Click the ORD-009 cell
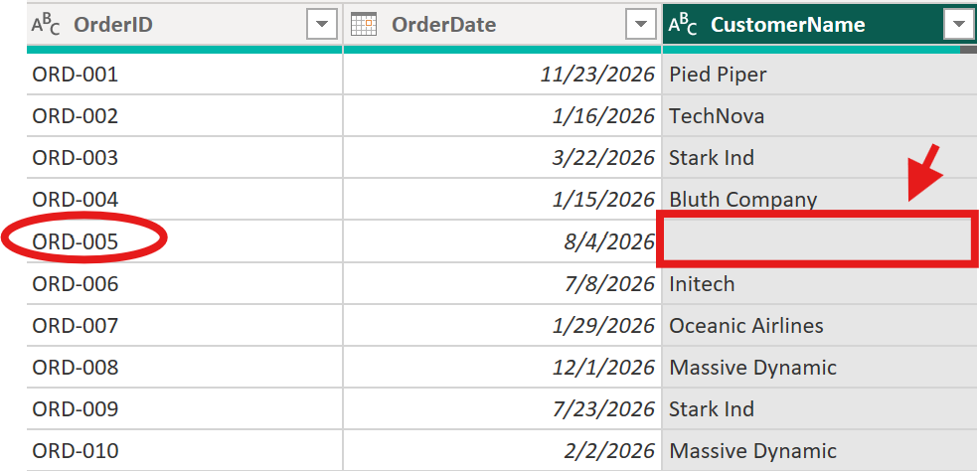Image resolution: width=980 pixels, height=471 pixels. (x=185, y=409)
